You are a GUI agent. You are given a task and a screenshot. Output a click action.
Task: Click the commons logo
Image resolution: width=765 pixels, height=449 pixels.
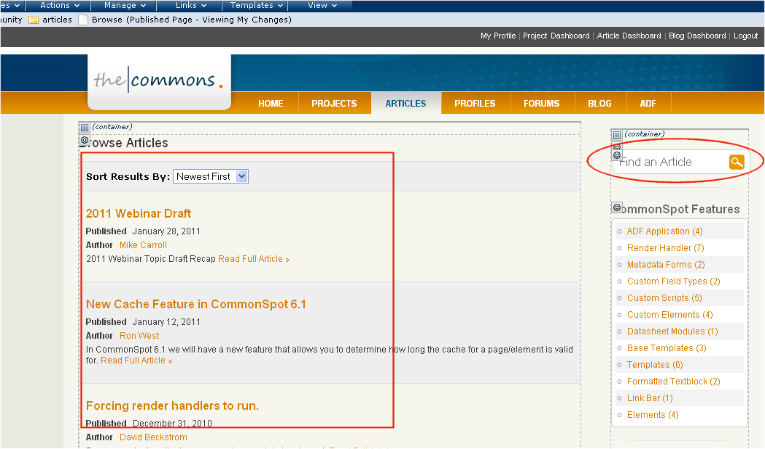[x=159, y=81]
